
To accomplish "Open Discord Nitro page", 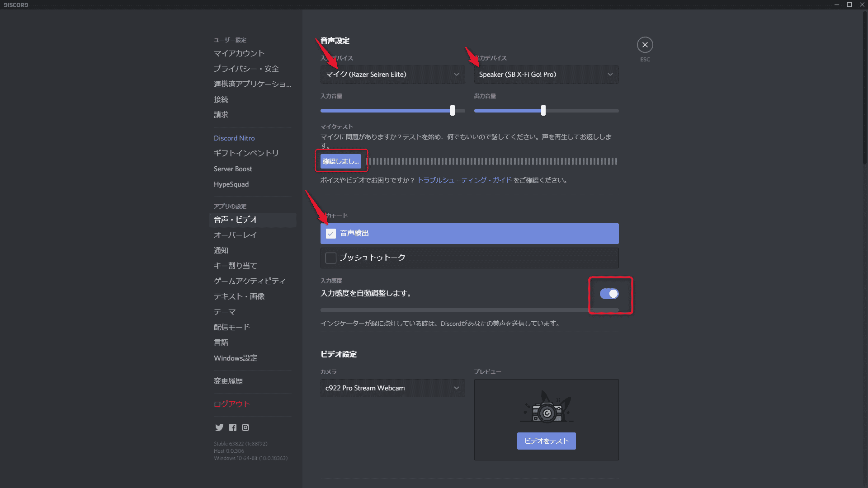I will click(x=253, y=138).
